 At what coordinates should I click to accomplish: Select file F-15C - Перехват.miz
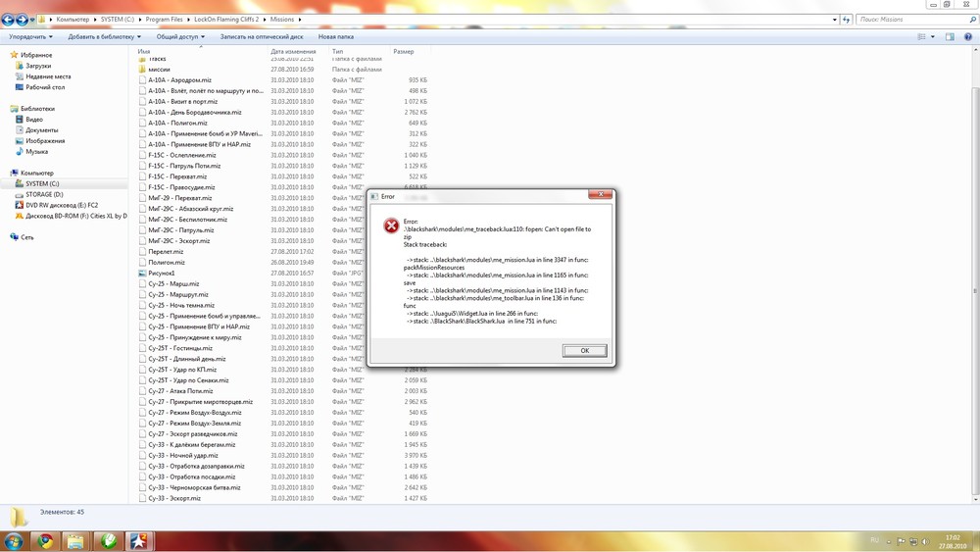(x=176, y=176)
